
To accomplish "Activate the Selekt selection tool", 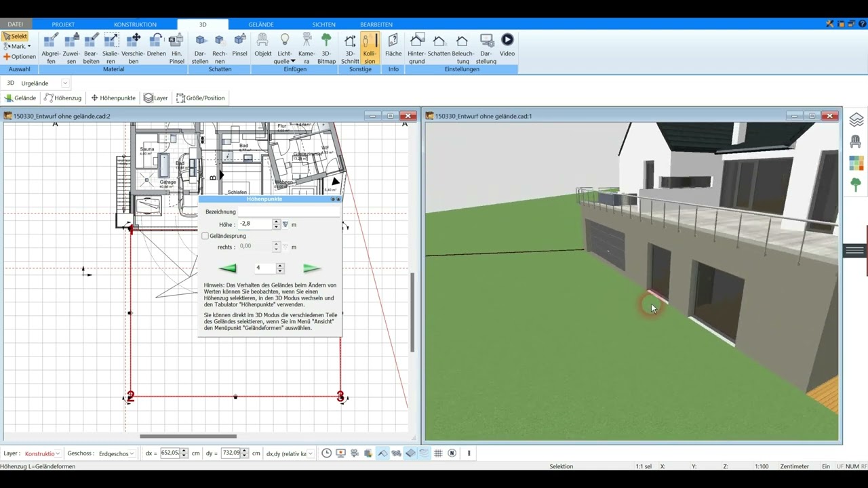I will pos(15,36).
